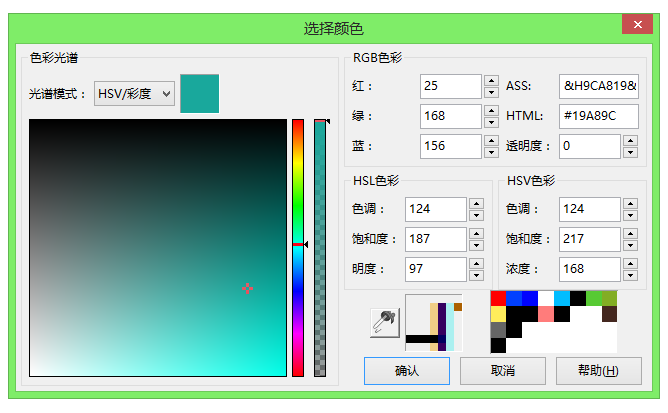Select the gray recent color swatch

498,330
